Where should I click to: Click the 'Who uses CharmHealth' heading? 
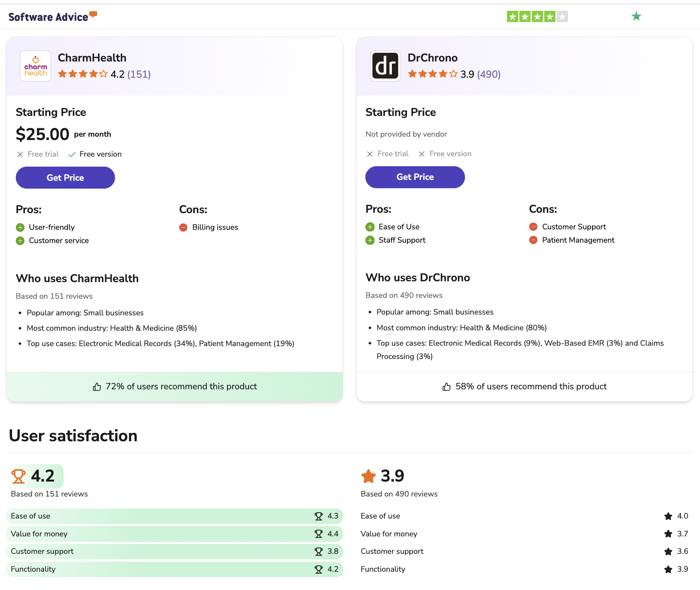[x=77, y=278]
